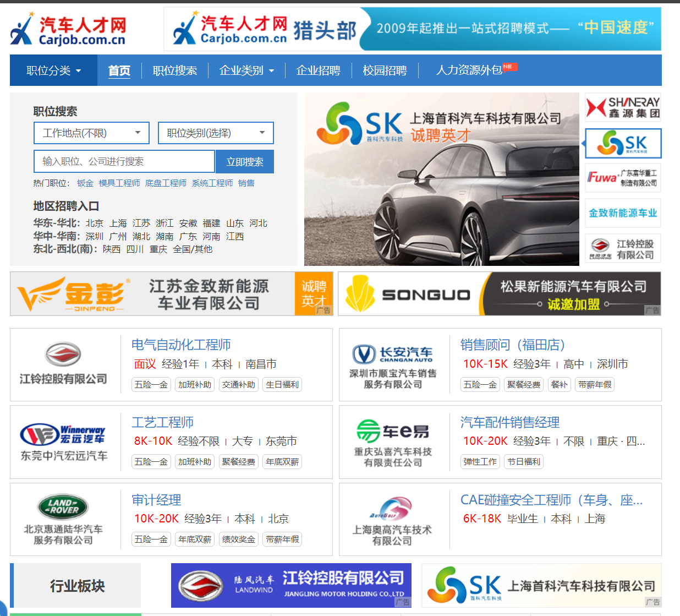Open the 江铃控股有限公司 thumbnail beside the carousel
Viewport: 680px width, 616px height.
click(x=623, y=249)
